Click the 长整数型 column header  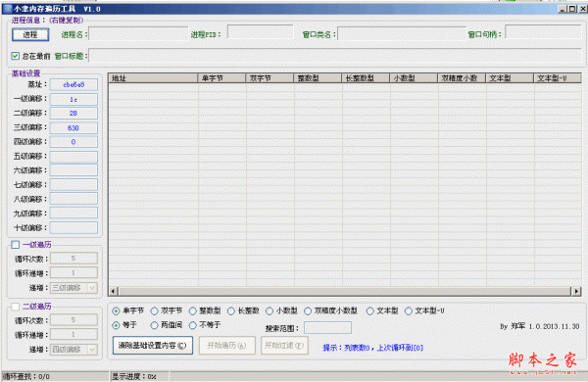tap(366, 78)
